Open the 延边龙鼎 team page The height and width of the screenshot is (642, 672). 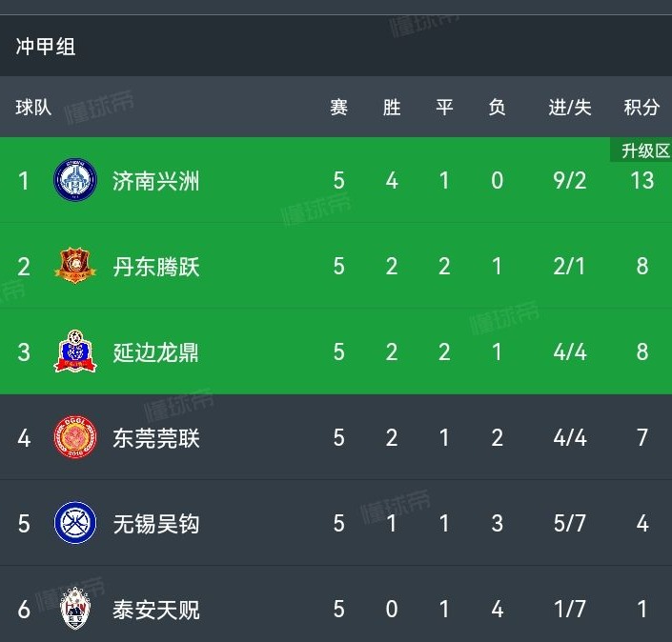(x=155, y=352)
